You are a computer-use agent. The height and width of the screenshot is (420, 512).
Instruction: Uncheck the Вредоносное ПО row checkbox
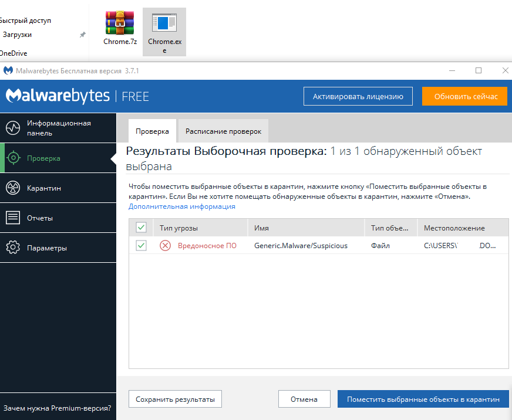coord(141,245)
